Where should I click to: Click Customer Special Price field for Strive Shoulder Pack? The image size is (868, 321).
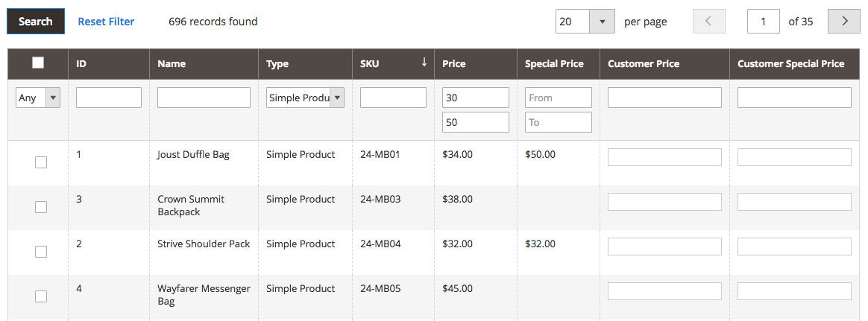(794, 247)
